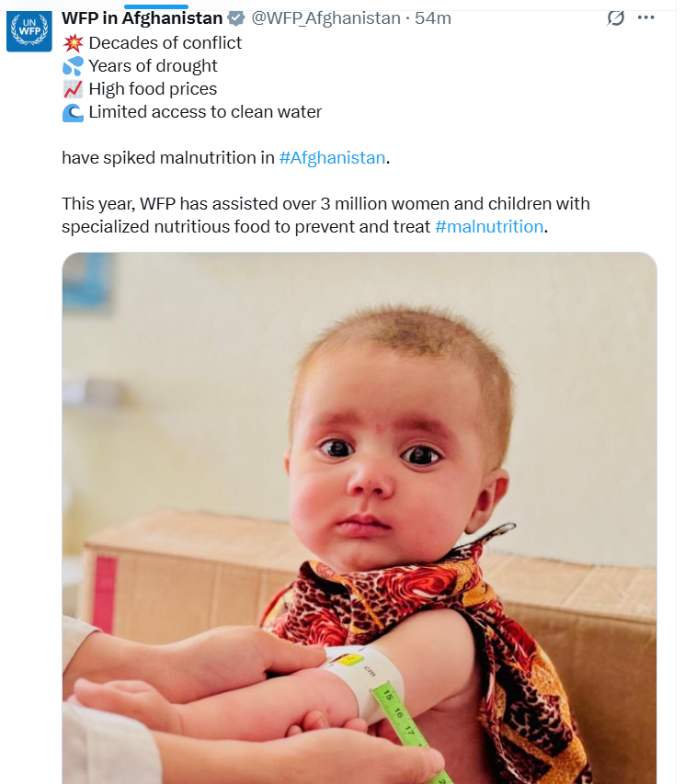Open the three-dot More options menu
Viewport: 696px width, 784px height.
click(646, 18)
